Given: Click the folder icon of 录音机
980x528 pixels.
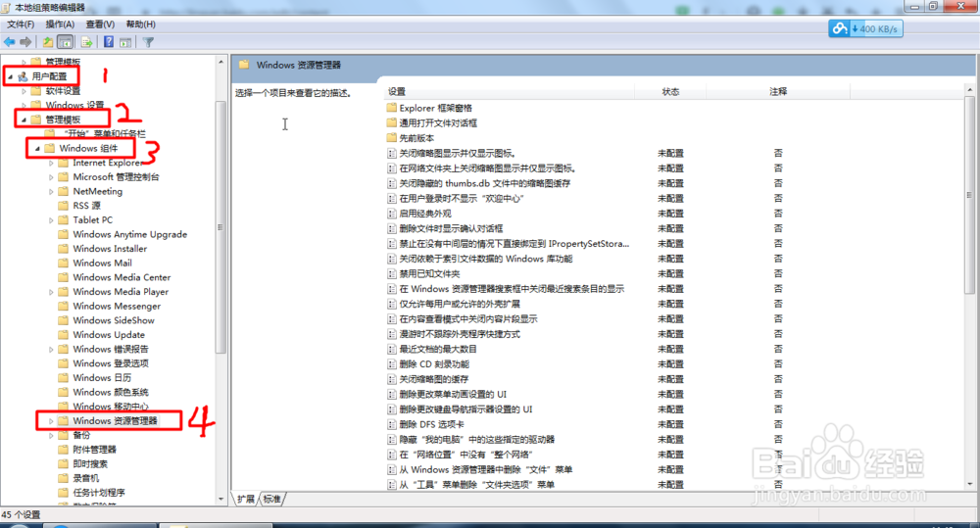Looking at the screenshot, I should pyautogui.click(x=63, y=478).
